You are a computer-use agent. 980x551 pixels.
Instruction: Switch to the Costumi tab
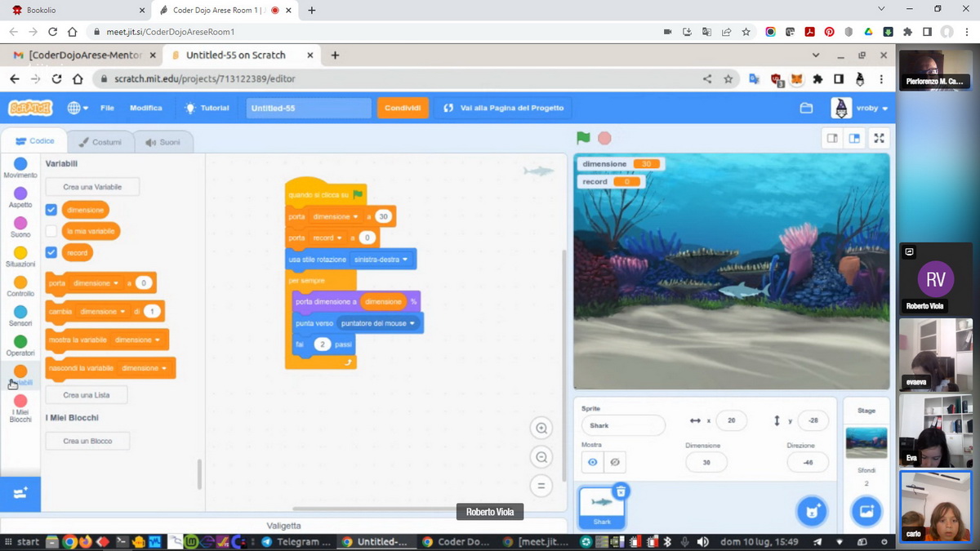[x=100, y=142]
